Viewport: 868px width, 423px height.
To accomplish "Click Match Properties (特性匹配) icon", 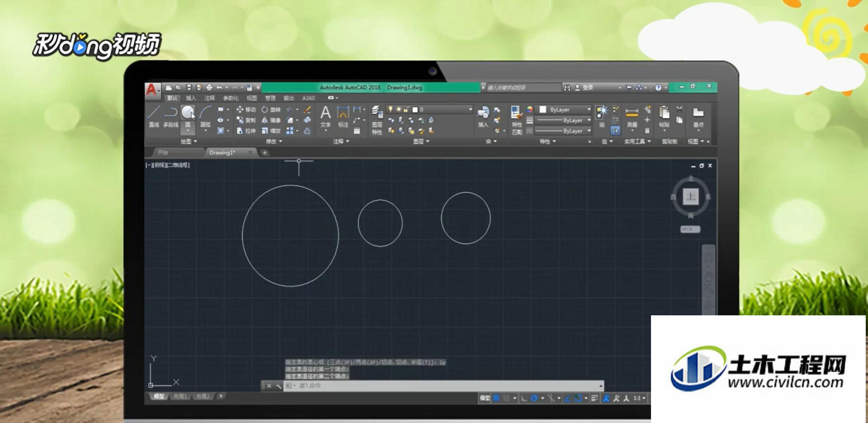I will [x=517, y=120].
